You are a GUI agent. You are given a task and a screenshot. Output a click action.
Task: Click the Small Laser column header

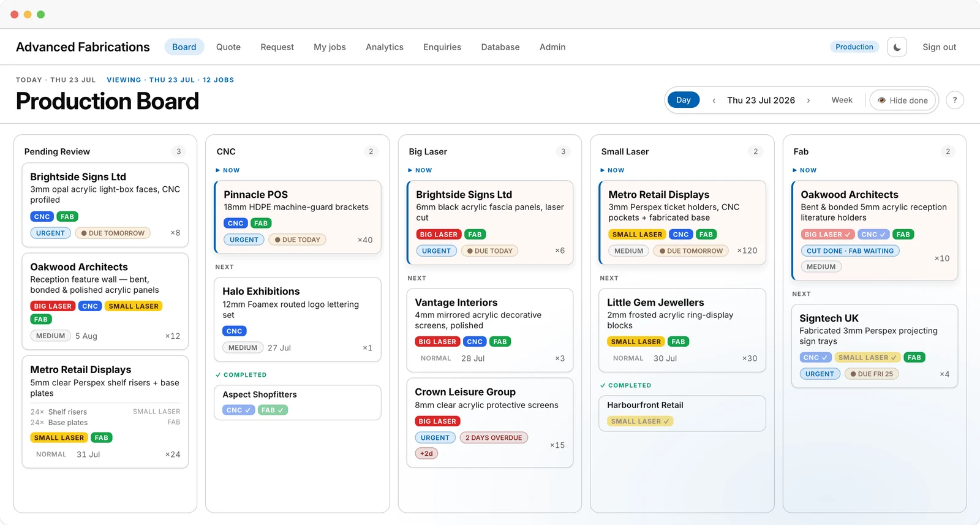tap(625, 151)
